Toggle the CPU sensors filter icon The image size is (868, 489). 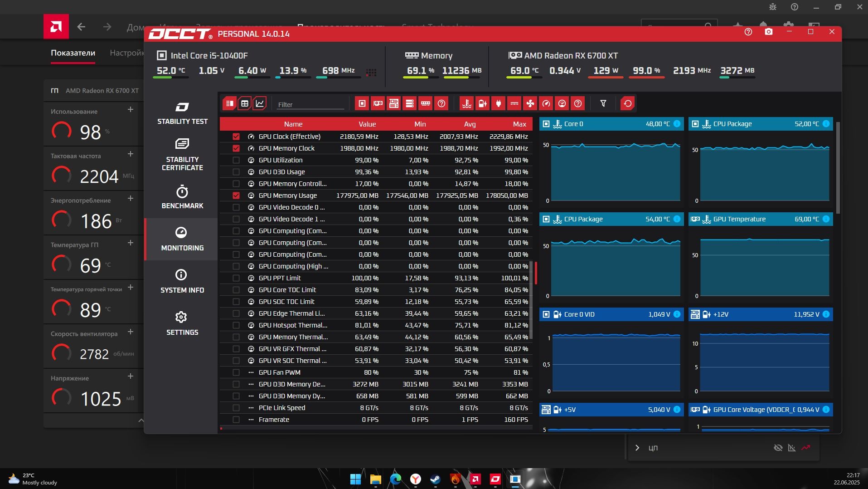362,103
